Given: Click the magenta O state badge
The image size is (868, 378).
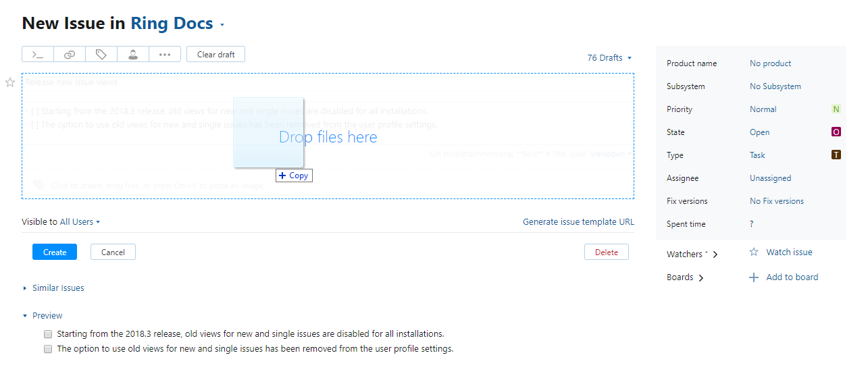Looking at the screenshot, I should click(x=836, y=132).
